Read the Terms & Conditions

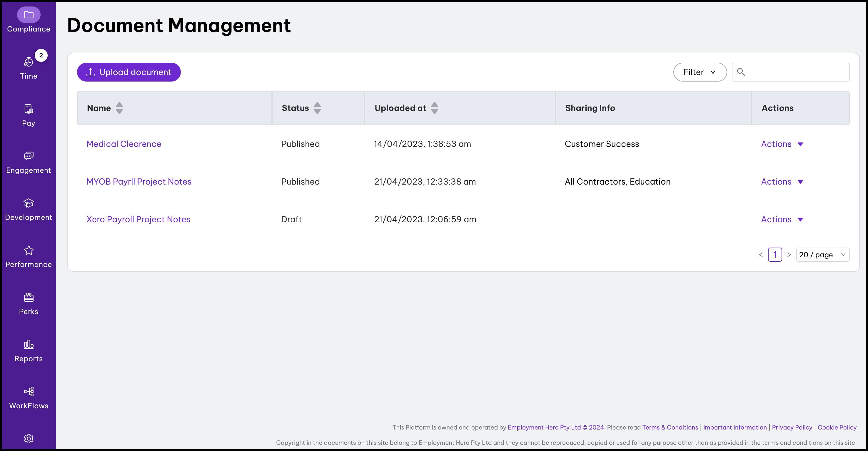tap(670, 427)
